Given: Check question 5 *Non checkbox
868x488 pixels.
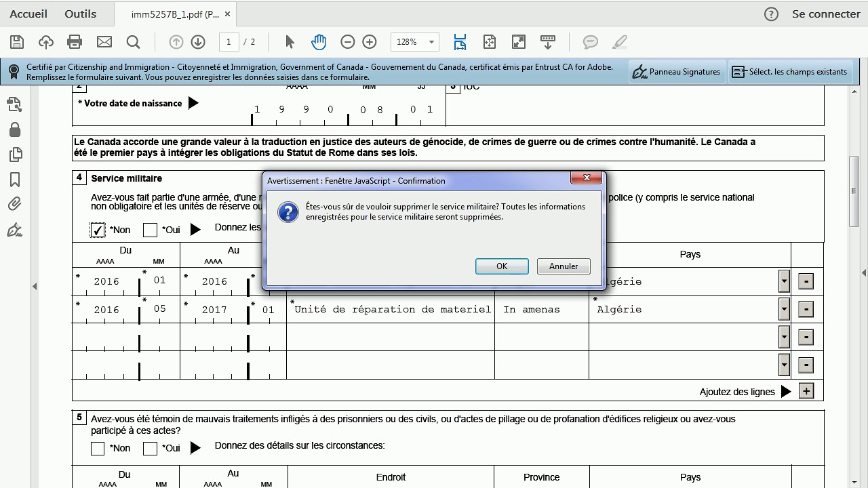Looking at the screenshot, I should click(x=98, y=448).
